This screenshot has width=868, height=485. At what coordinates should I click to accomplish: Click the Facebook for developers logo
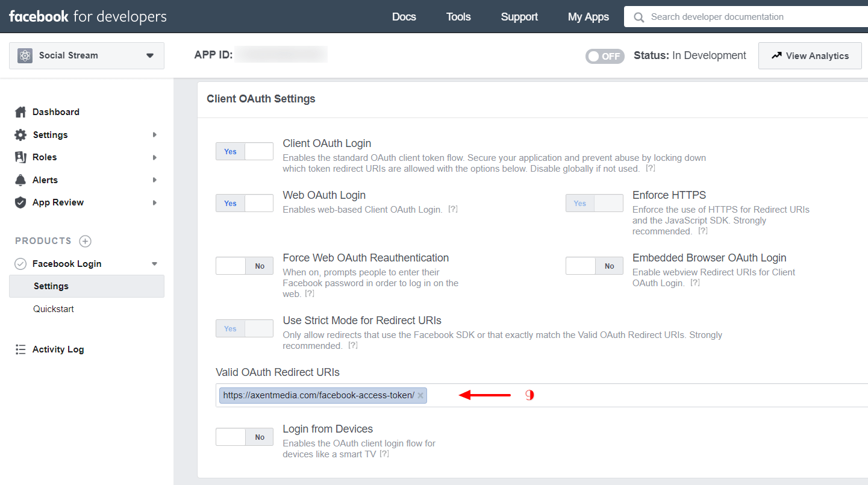coord(87,17)
